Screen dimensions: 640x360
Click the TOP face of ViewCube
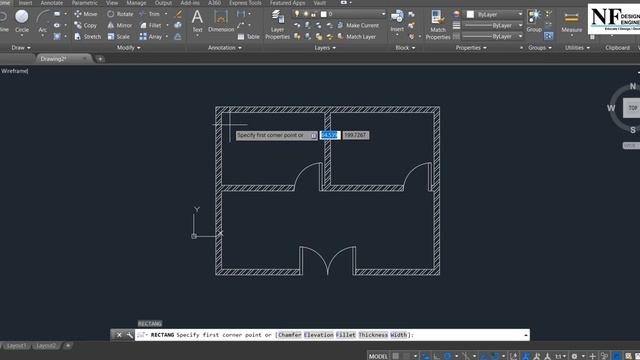point(632,108)
